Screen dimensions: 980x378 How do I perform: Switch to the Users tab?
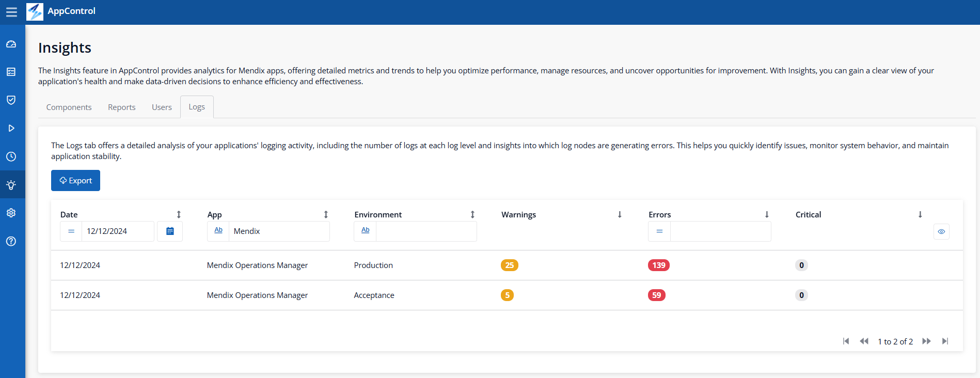[x=162, y=107]
